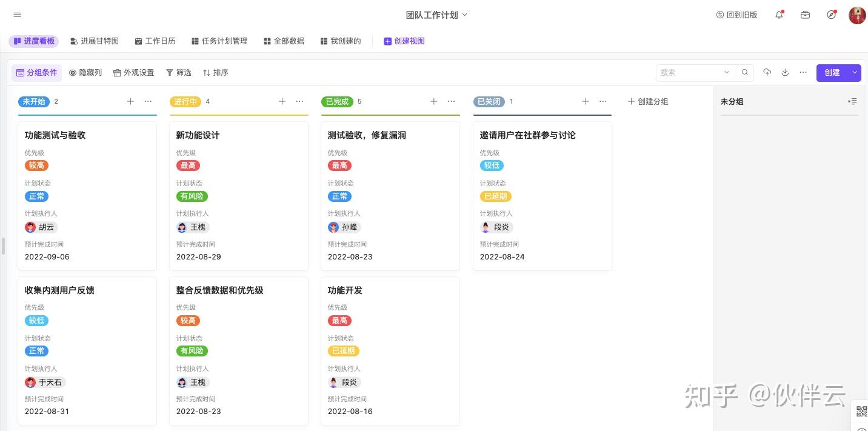Viewport: 868px width, 431px height.
Task: Click the notification bell icon
Action: click(780, 15)
